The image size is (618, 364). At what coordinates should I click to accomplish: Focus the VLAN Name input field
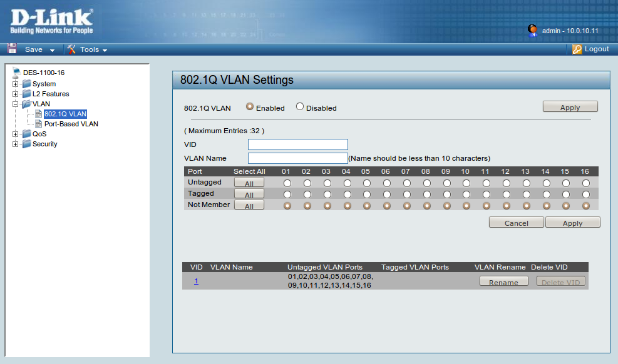[x=298, y=158]
